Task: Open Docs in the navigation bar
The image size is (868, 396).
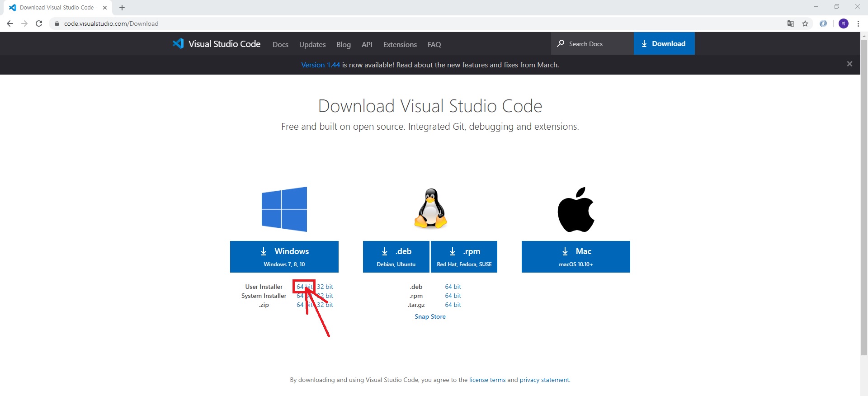Action: pos(280,44)
